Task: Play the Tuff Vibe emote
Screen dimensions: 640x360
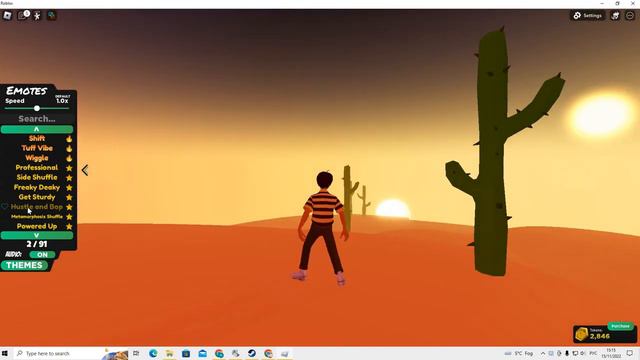Action: [x=37, y=148]
